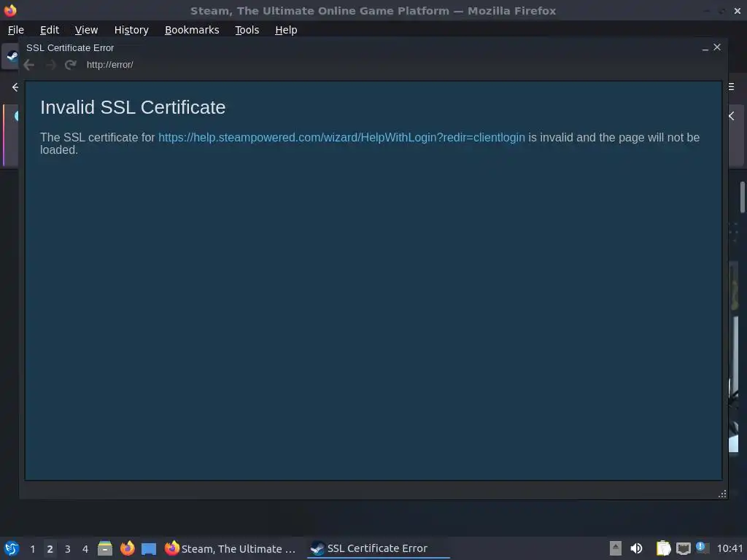Switch to Steam, The Ultimate taskbar entry

[231, 548]
